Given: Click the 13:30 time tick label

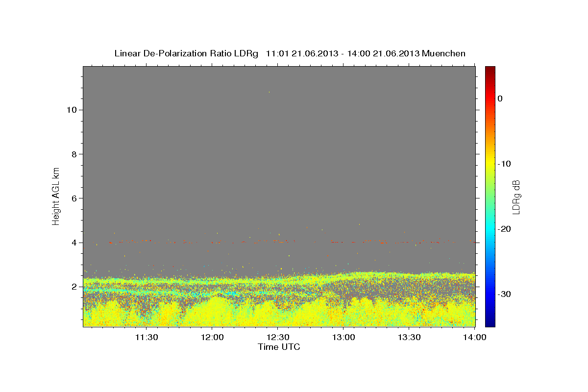Looking at the screenshot, I should click(409, 337).
